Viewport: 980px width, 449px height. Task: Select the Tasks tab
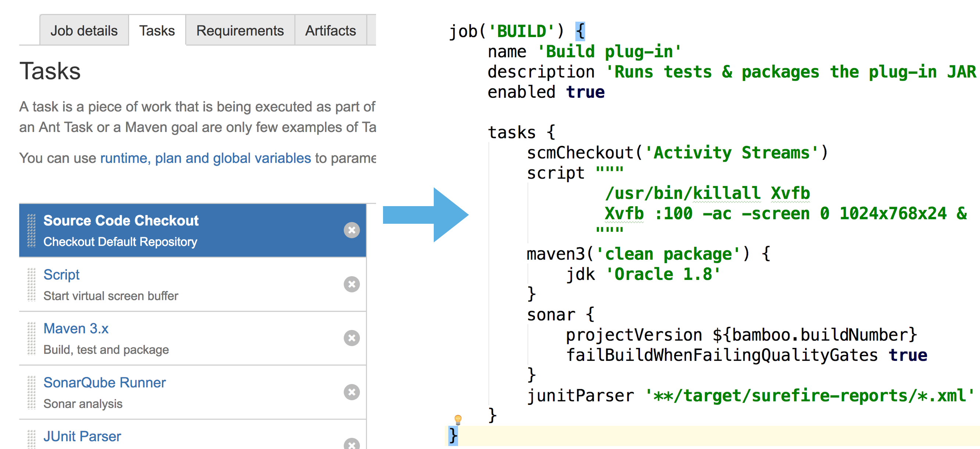point(157,30)
